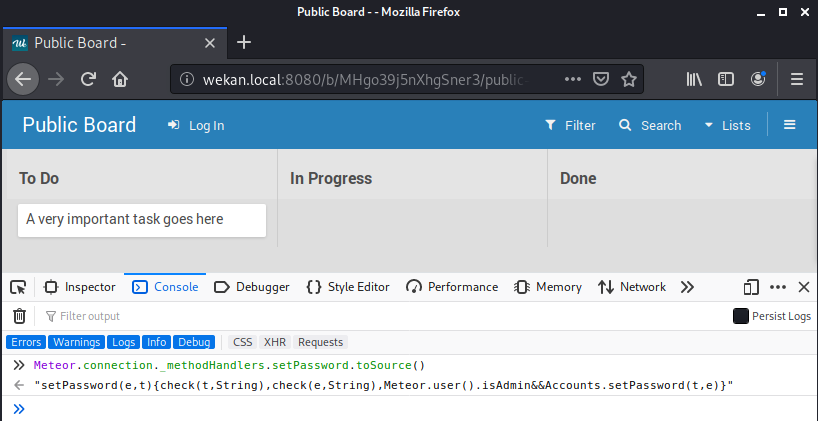Enable the Persist Logs checkbox
This screenshot has height=421, width=818.
tap(741, 316)
